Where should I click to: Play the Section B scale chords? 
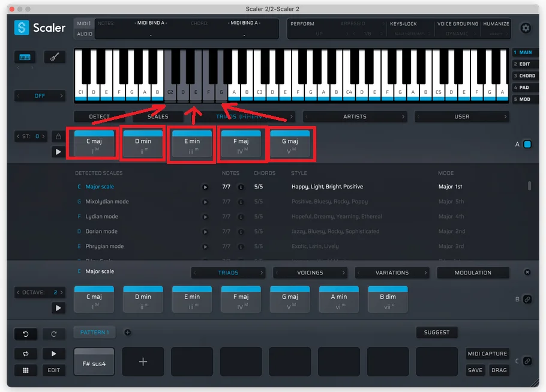tap(58, 308)
